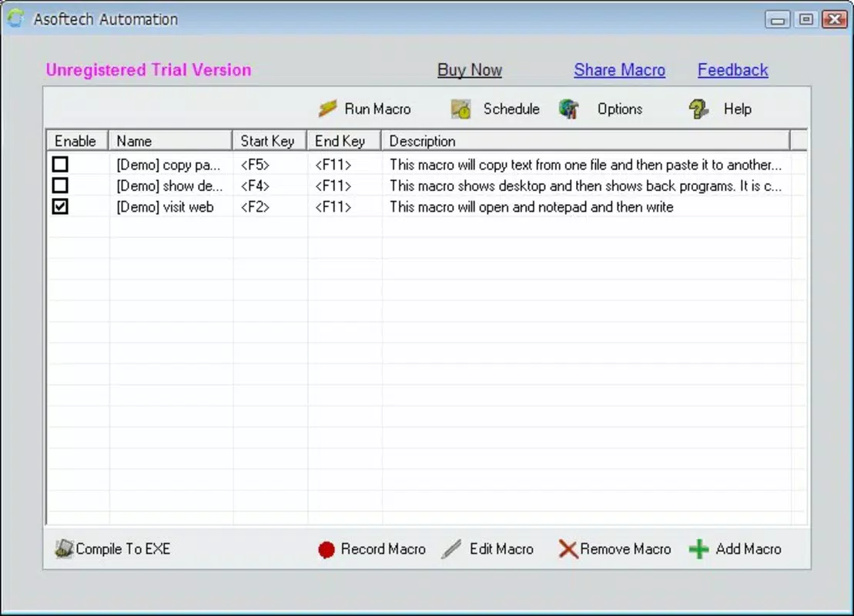
Task: Click the Add Macro label
Action: [x=749, y=549]
